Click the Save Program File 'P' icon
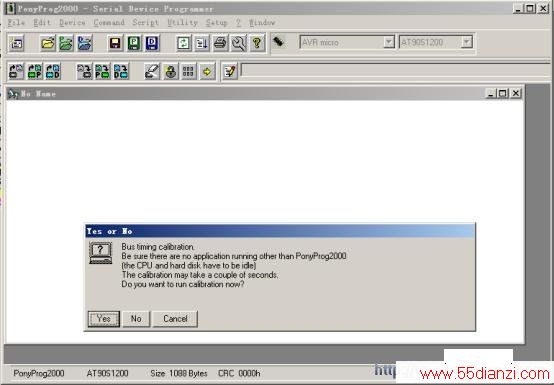 point(134,43)
